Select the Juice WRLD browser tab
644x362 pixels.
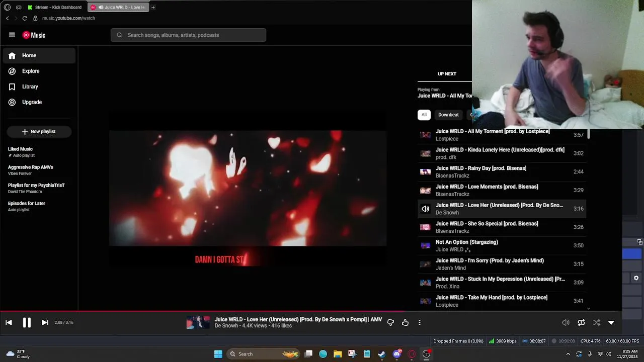118,7
